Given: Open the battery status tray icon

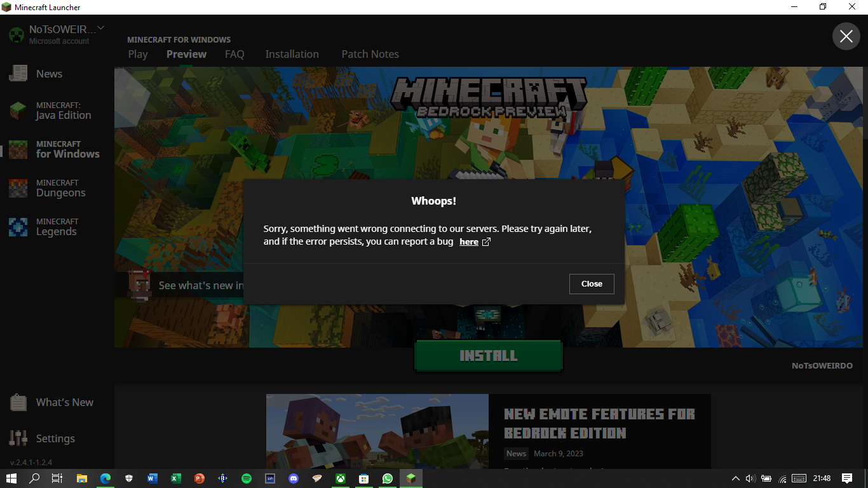Looking at the screenshot, I should [766, 478].
